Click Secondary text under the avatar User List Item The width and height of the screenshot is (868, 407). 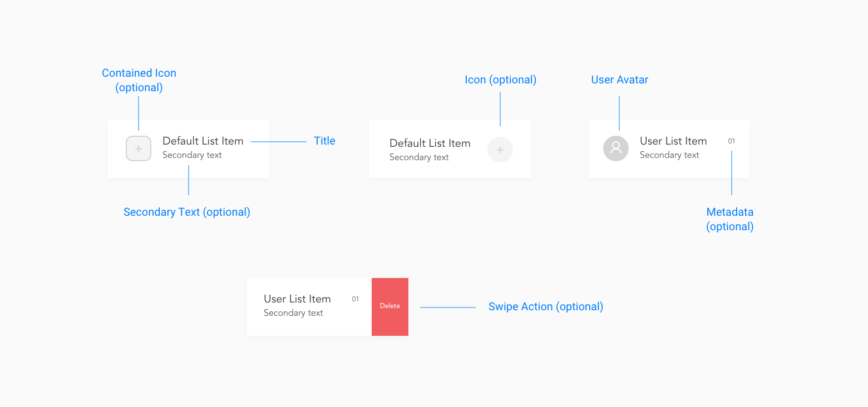click(669, 155)
